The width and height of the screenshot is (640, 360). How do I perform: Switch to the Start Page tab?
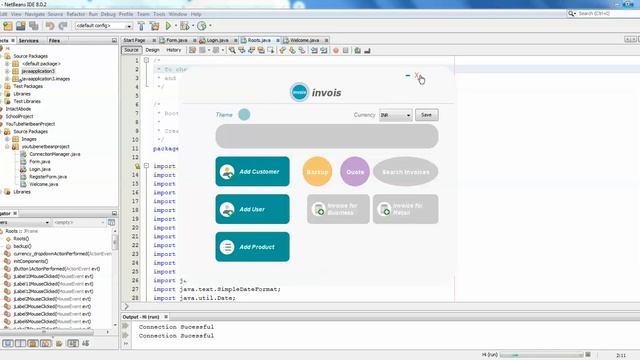(x=134, y=40)
